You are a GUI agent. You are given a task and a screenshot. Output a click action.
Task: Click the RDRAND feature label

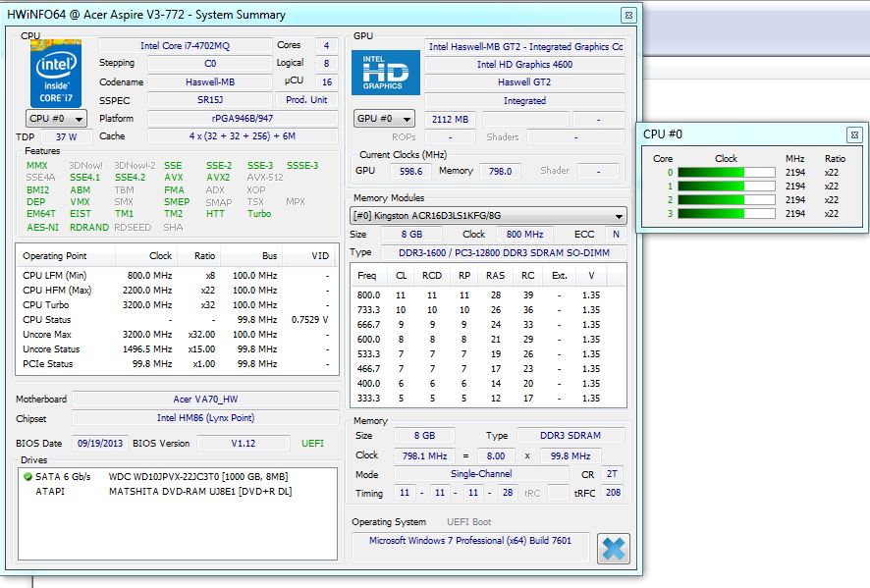tap(89, 228)
